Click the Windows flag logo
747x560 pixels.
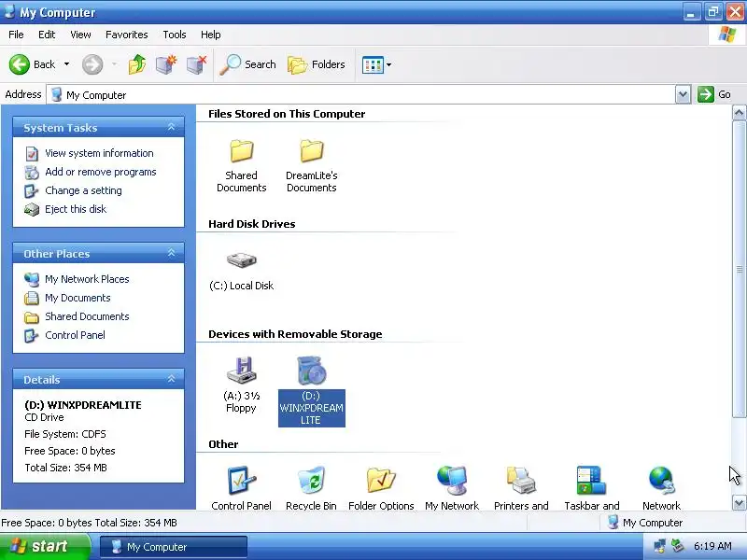727,35
